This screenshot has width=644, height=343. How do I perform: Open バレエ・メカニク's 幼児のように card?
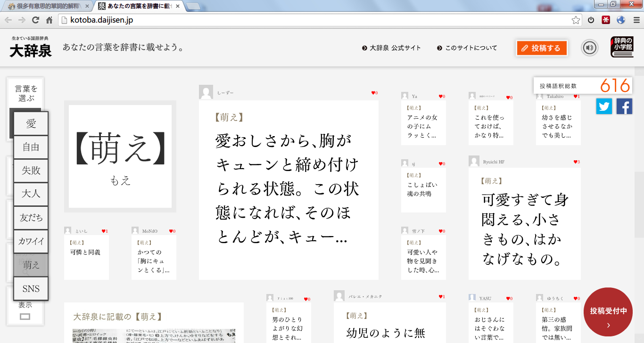coord(390,323)
